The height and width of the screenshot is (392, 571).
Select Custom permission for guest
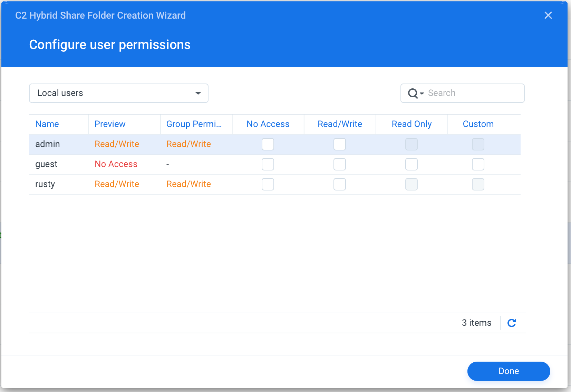(x=478, y=164)
